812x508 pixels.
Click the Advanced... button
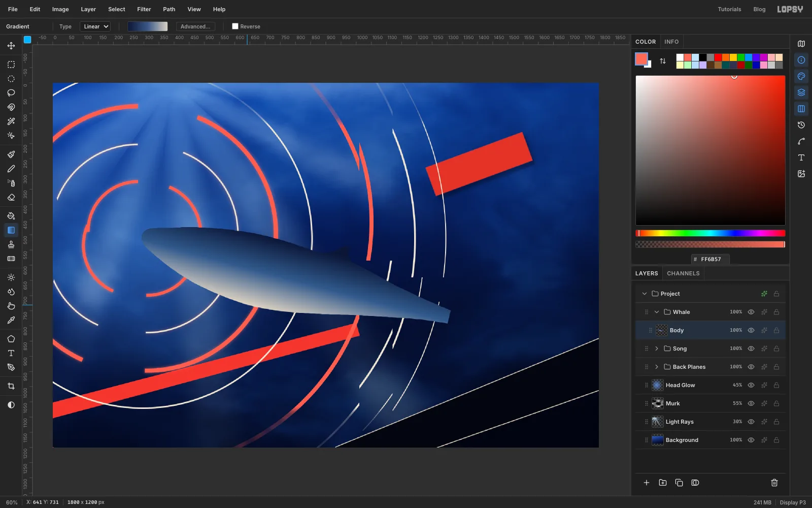(x=195, y=26)
